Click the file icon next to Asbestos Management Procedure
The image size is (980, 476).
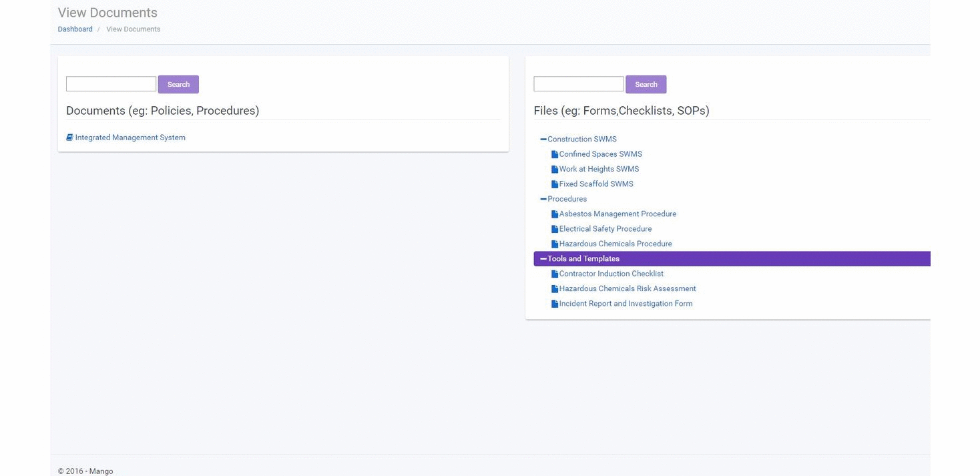point(555,214)
